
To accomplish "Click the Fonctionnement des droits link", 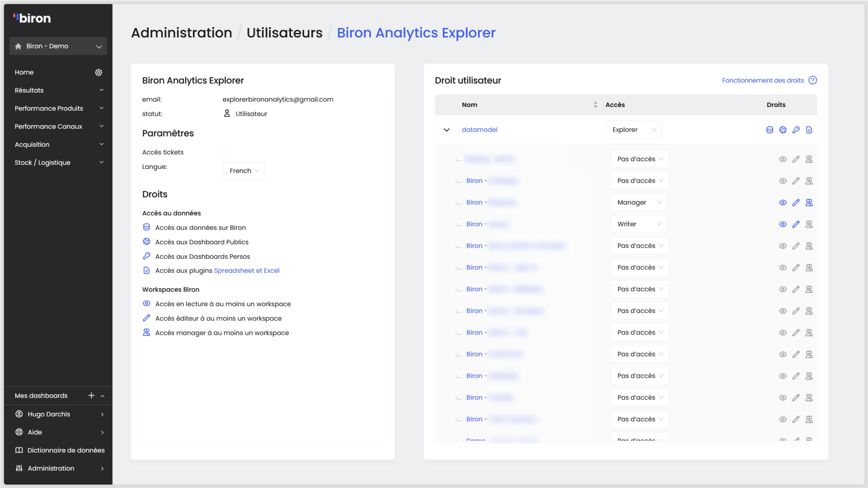I will [763, 80].
